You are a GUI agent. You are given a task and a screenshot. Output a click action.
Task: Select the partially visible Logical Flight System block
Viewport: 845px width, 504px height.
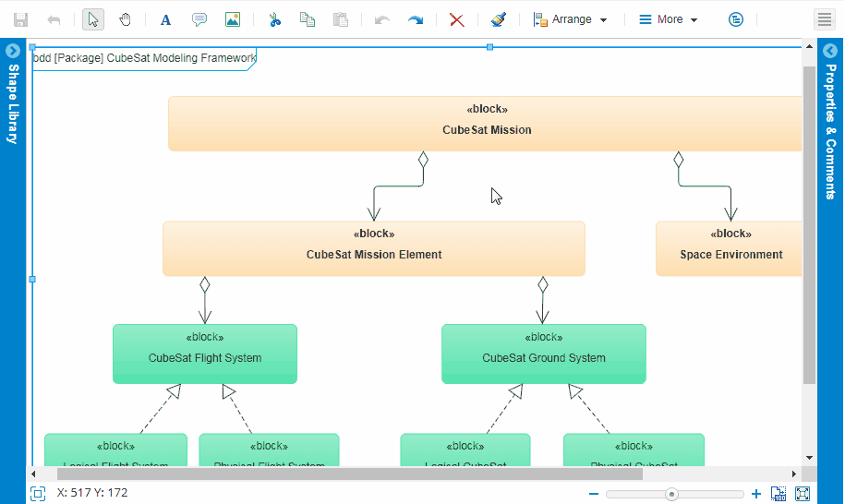[115, 450]
